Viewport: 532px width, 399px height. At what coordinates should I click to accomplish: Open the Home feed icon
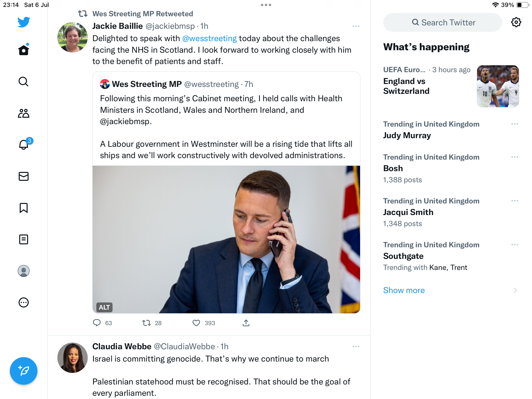(x=24, y=50)
